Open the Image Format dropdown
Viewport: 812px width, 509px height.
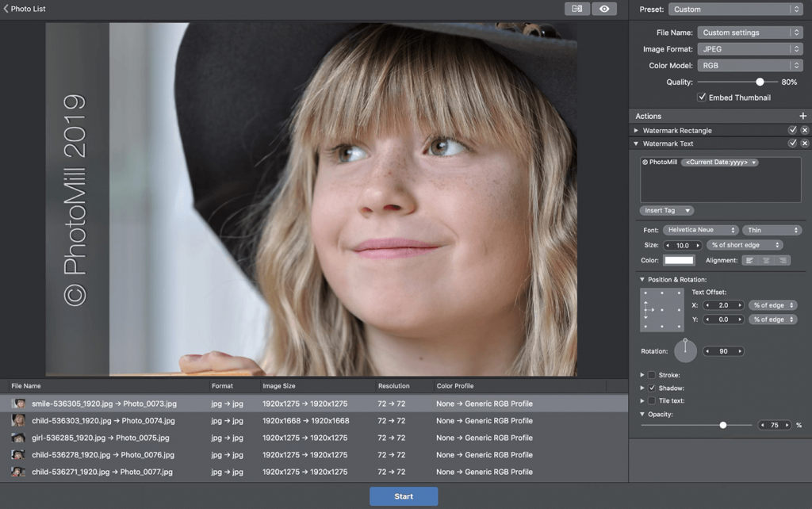pyautogui.click(x=750, y=49)
